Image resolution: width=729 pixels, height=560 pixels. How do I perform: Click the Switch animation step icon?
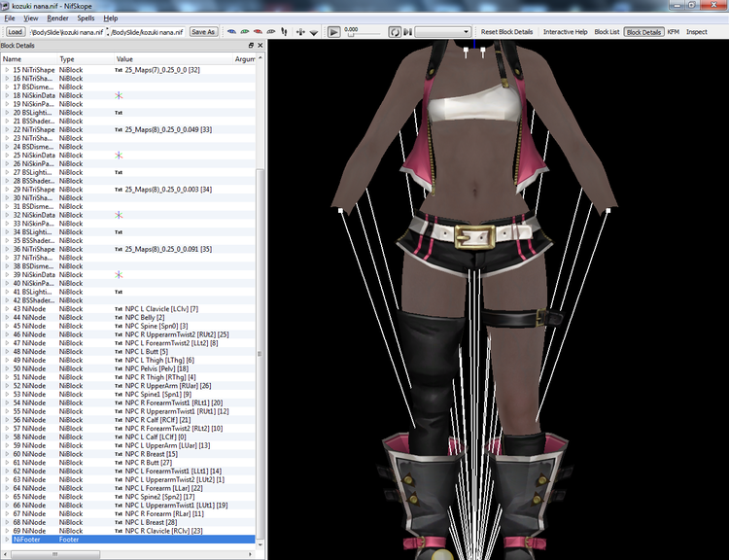coord(407,32)
